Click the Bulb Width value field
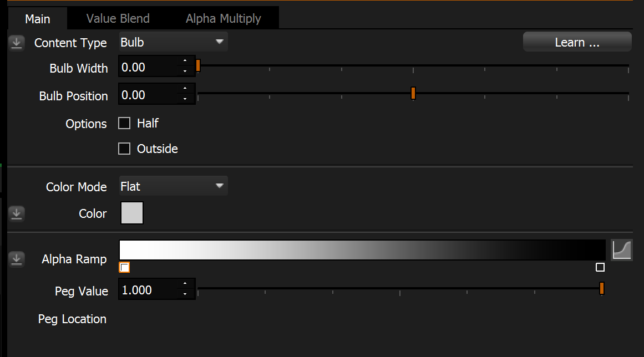Viewport: 644px width, 357px height. pyautogui.click(x=150, y=68)
